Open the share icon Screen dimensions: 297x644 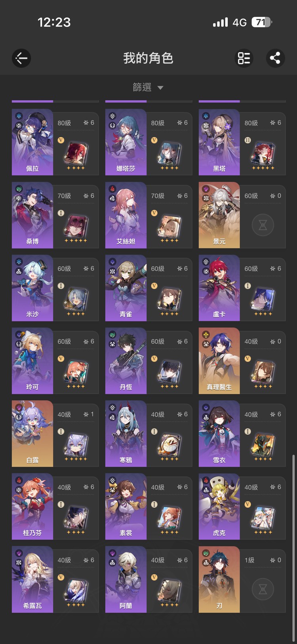(x=275, y=58)
